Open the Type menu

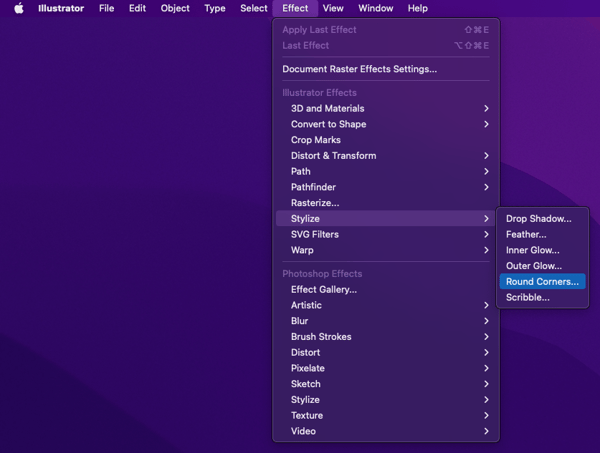click(x=215, y=8)
